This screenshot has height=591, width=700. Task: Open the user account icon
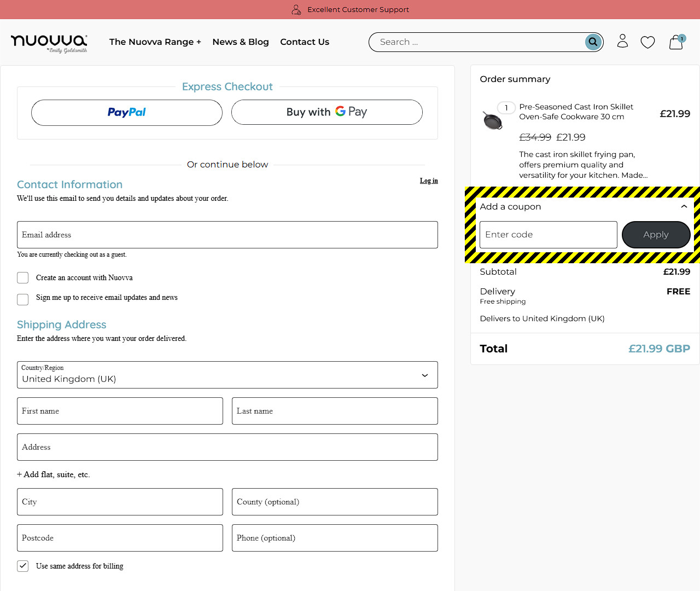622,42
